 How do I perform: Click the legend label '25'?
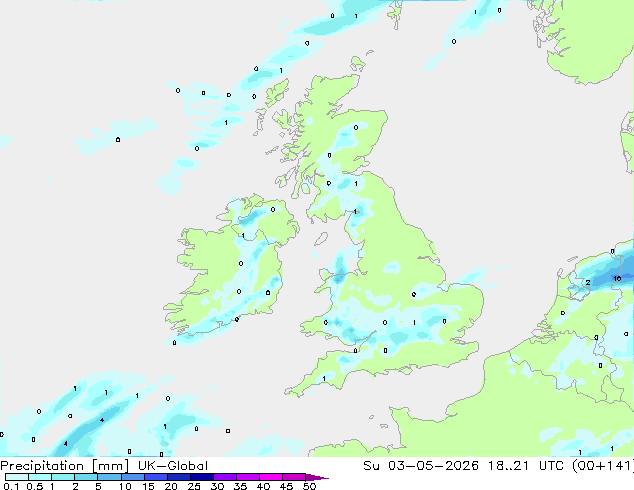tap(194, 486)
